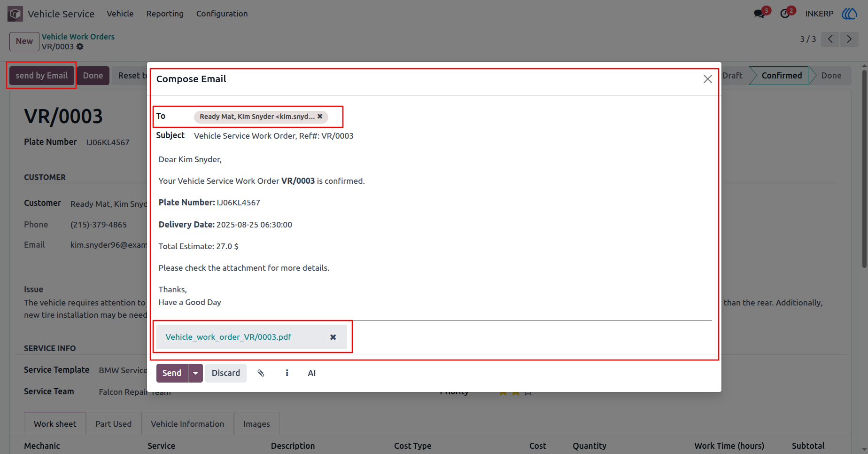Expand the Send button dropdown arrow

[x=195, y=373]
